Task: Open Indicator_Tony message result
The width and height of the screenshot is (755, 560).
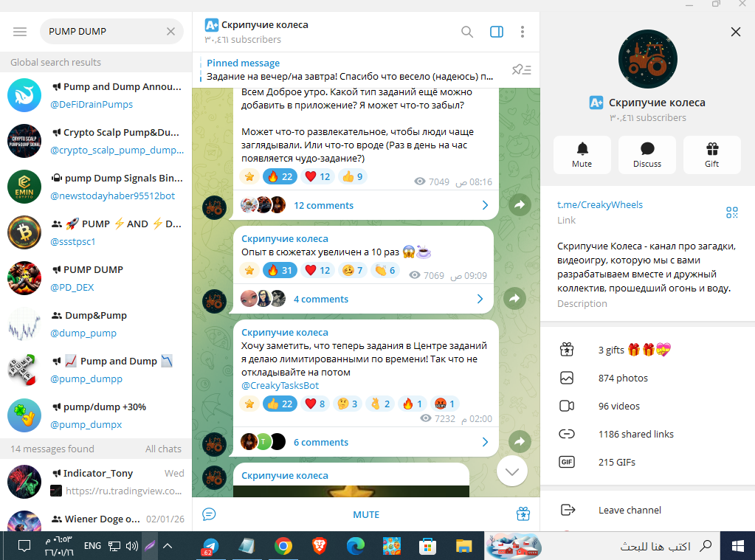Action: click(96, 482)
